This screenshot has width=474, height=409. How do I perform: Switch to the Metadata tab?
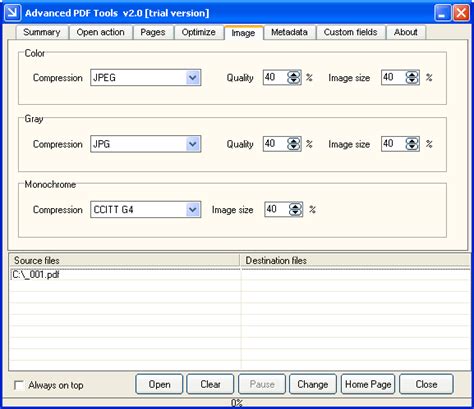pos(289,32)
